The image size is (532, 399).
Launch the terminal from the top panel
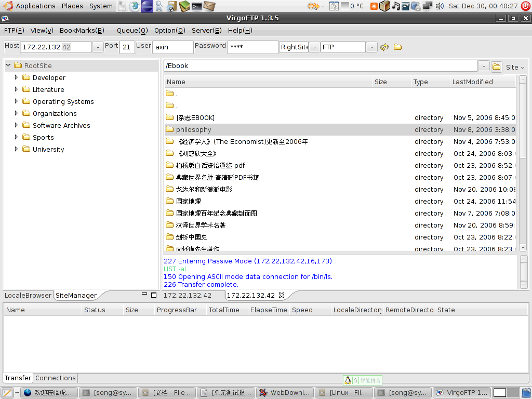click(x=197, y=6)
